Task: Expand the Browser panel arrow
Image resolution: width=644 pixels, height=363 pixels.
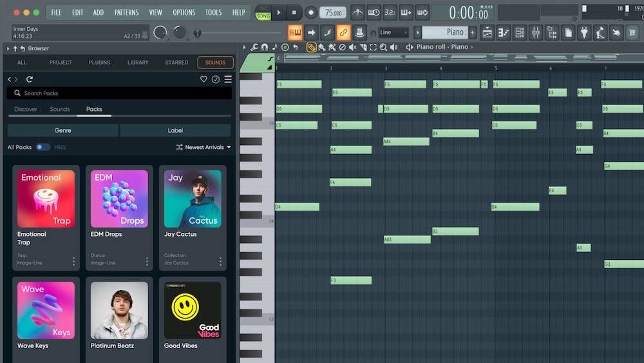Action: point(8,48)
